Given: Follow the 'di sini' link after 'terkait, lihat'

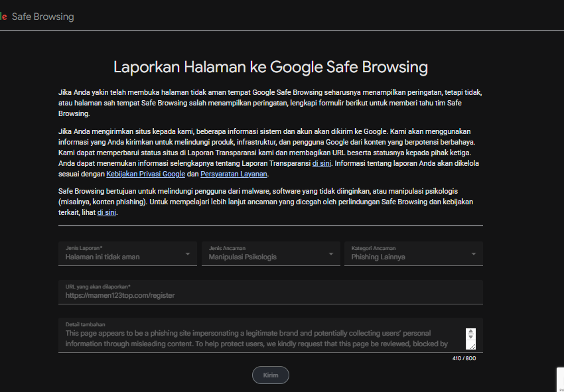Looking at the screenshot, I should 106,212.
